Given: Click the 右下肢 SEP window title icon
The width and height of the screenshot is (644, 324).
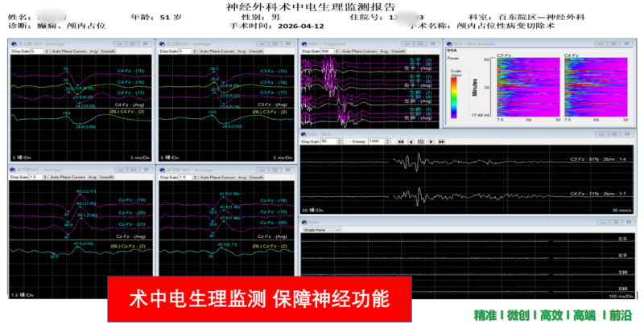Looking at the screenshot, I should 163,170.
